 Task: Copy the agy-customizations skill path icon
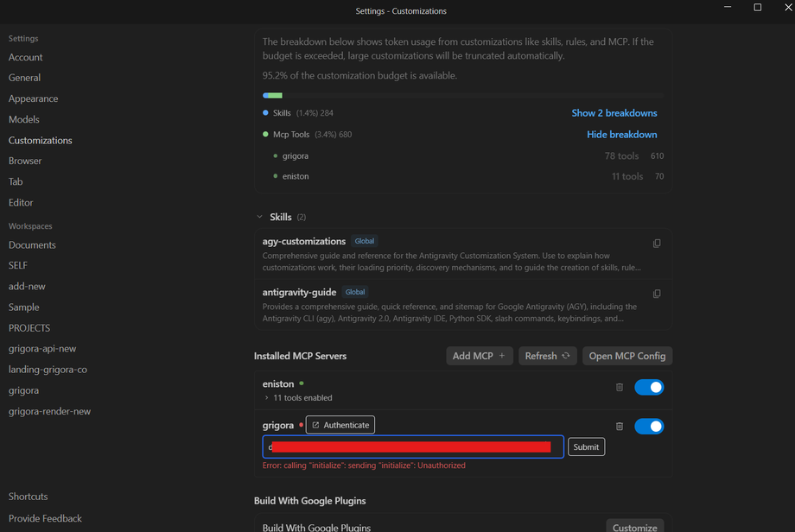pyautogui.click(x=657, y=244)
